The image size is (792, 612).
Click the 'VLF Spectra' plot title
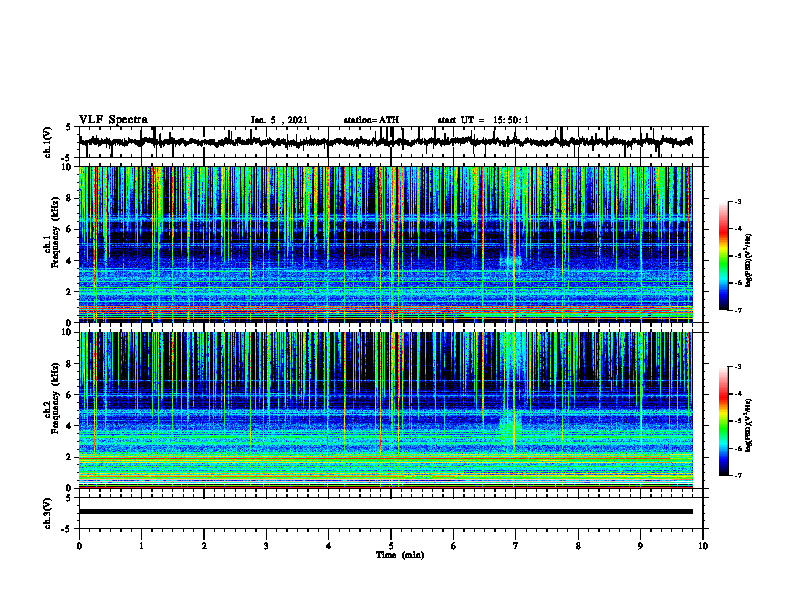pyautogui.click(x=113, y=120)
